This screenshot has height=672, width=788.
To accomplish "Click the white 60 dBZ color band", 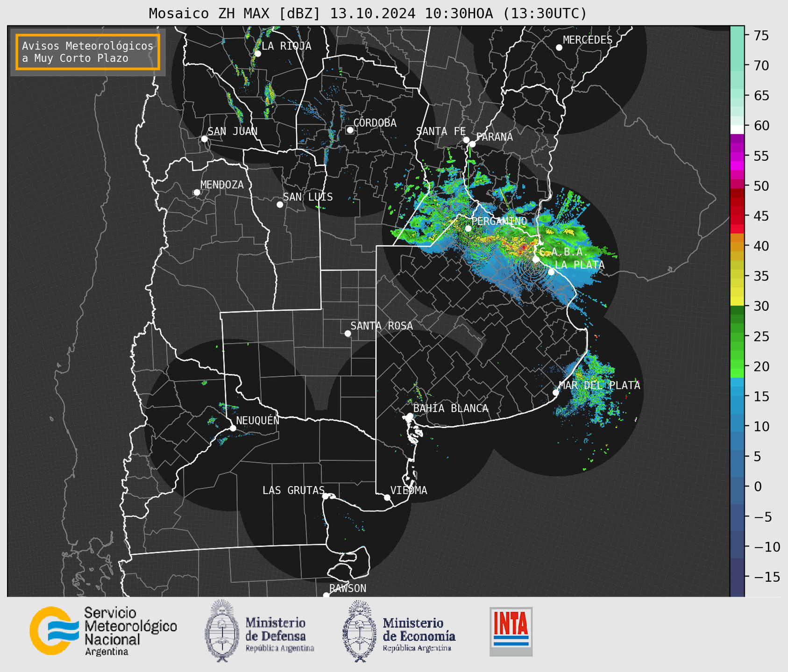I will (737, 129).
